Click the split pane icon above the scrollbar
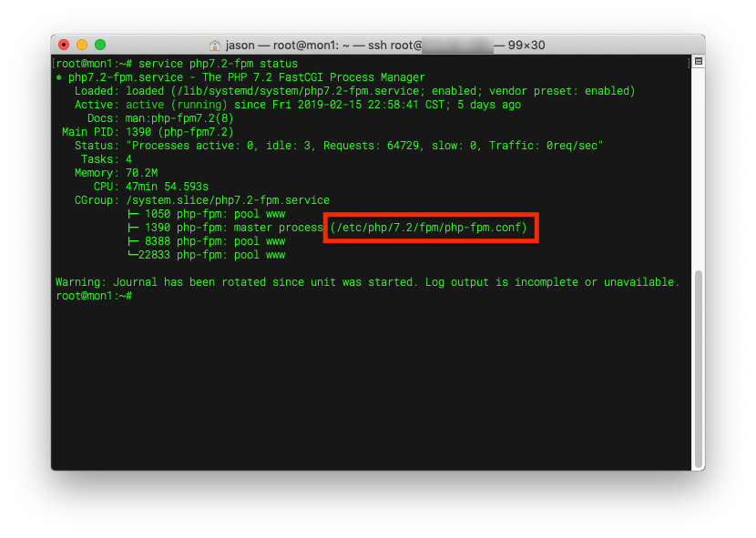This screenshot has height=538, width=756. [698, 61]
